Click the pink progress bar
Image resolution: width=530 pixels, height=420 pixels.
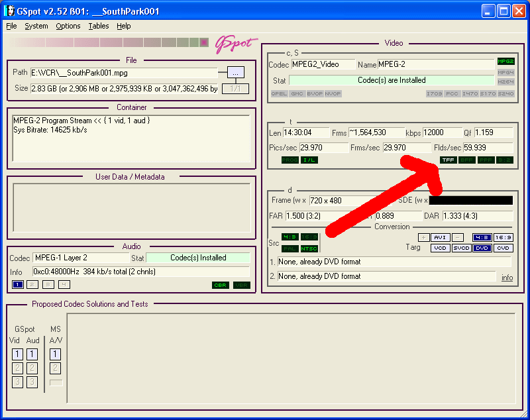[x=109, y=42]
